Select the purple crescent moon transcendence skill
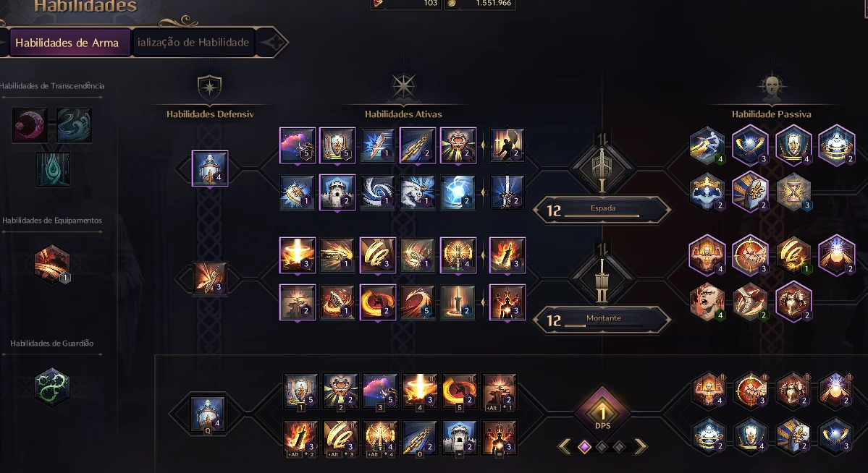The height and width of the screenshot is (473, 868). [30, 124]
